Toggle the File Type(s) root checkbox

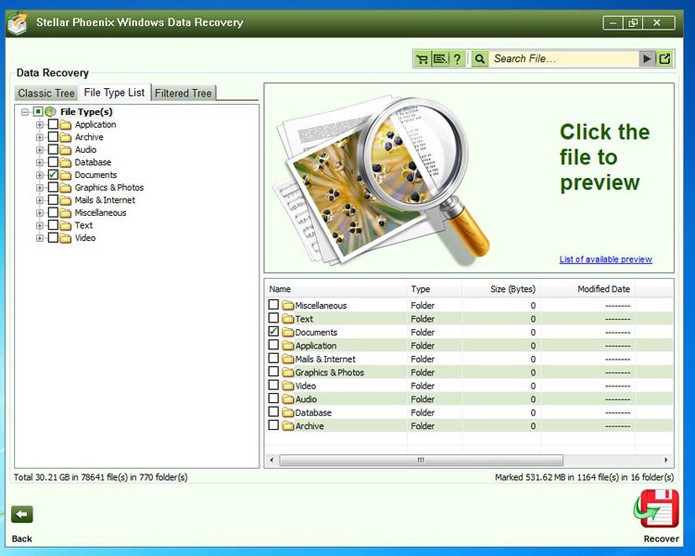(x=38, y=112)
